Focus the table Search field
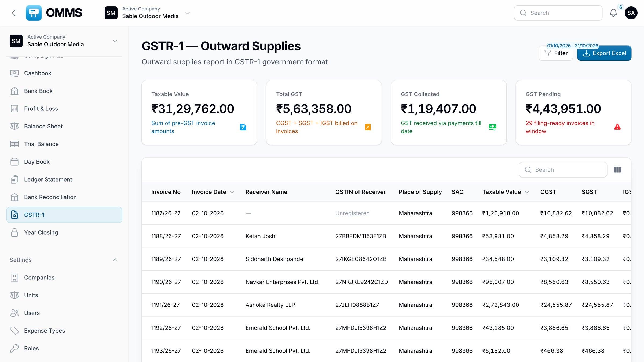The height and width of the screenshot is (362, 644). click(x=563, y=170)
